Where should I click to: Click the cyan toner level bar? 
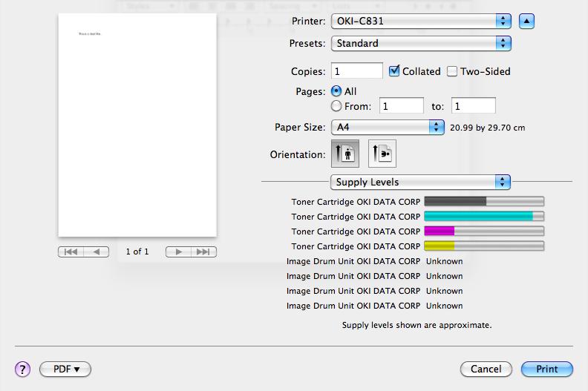point(484,217)
